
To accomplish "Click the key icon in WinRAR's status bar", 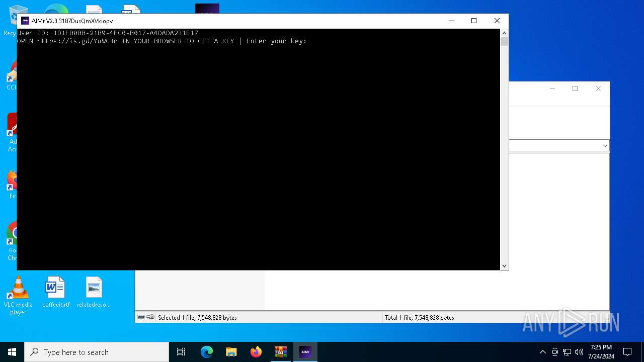I will click(x=150, y=317).
